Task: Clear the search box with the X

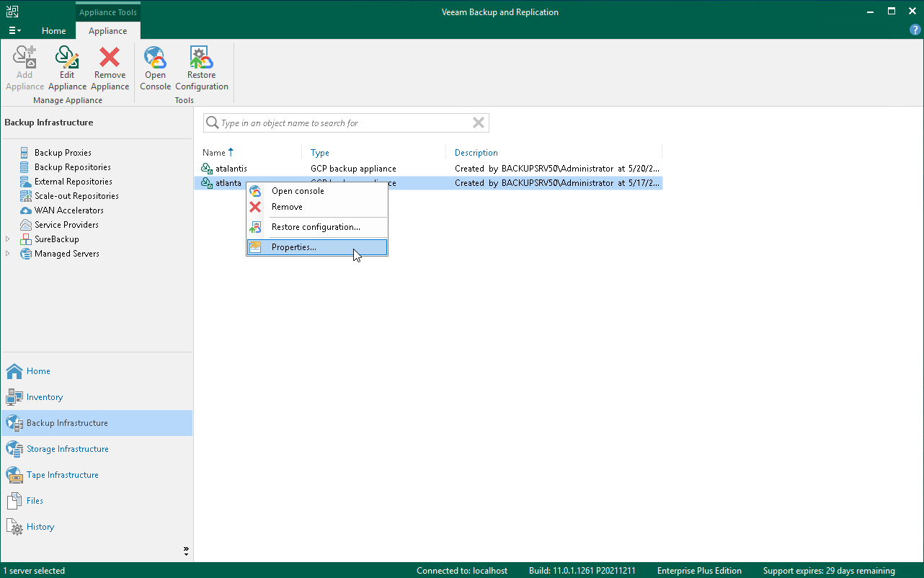Action: coord(479,123)
